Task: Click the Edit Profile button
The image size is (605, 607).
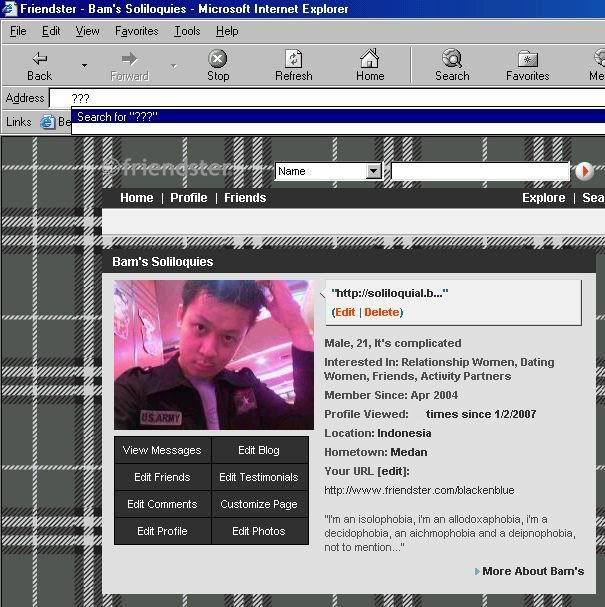Action: pos(162,531)
